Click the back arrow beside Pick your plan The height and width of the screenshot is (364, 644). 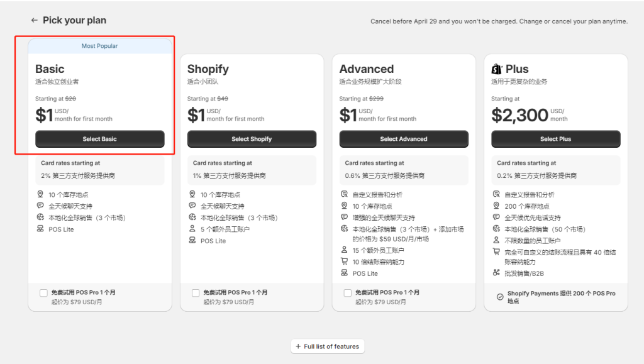coord(35,20)
